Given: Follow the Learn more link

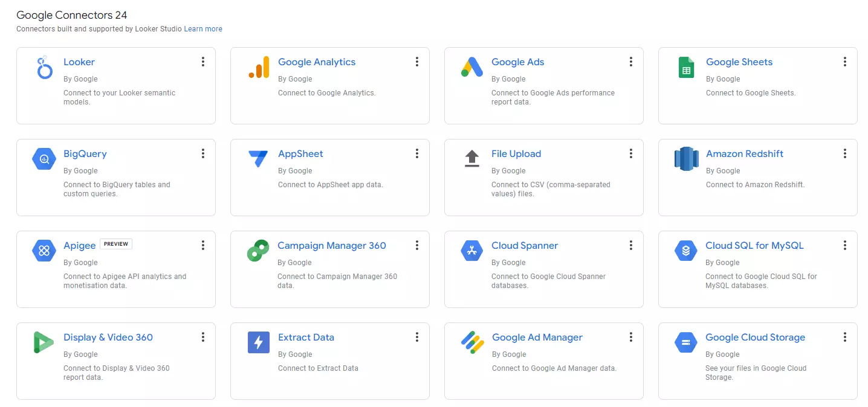Looking at the screenshot, I should (203, 29).
